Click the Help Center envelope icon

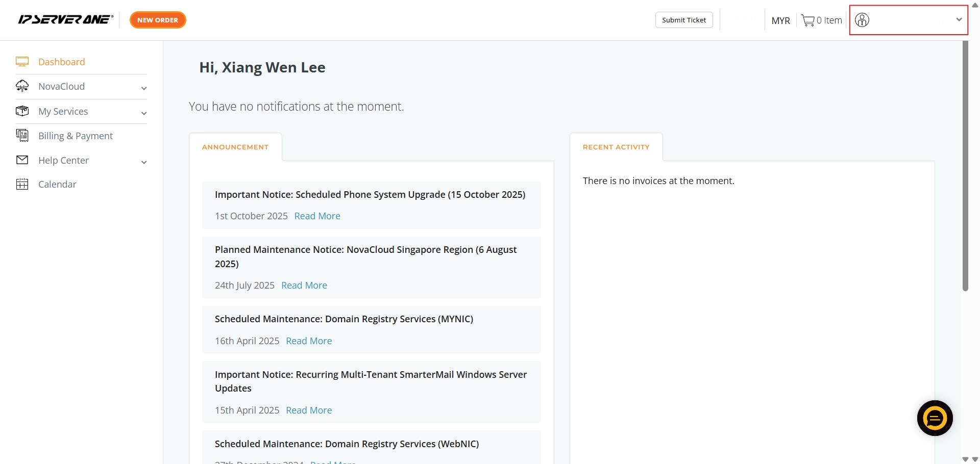[22, 160]
